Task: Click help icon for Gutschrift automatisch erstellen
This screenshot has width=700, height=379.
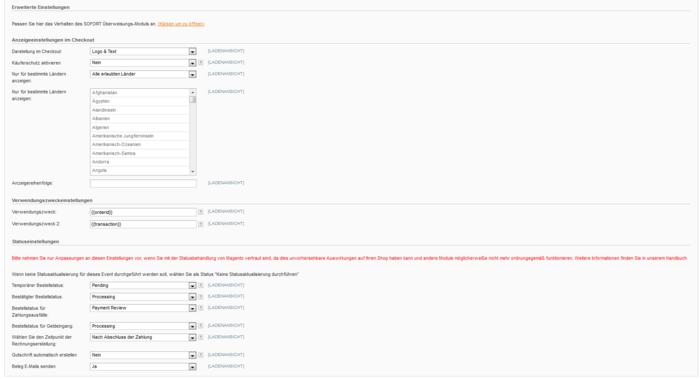Action: pyautogui.click(x=201, y=355)
